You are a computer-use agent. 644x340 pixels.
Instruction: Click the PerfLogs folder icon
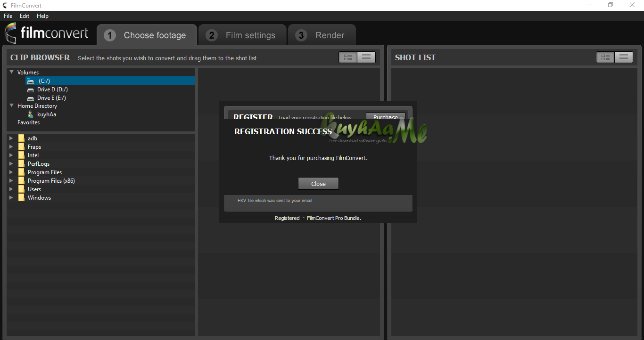21,164
